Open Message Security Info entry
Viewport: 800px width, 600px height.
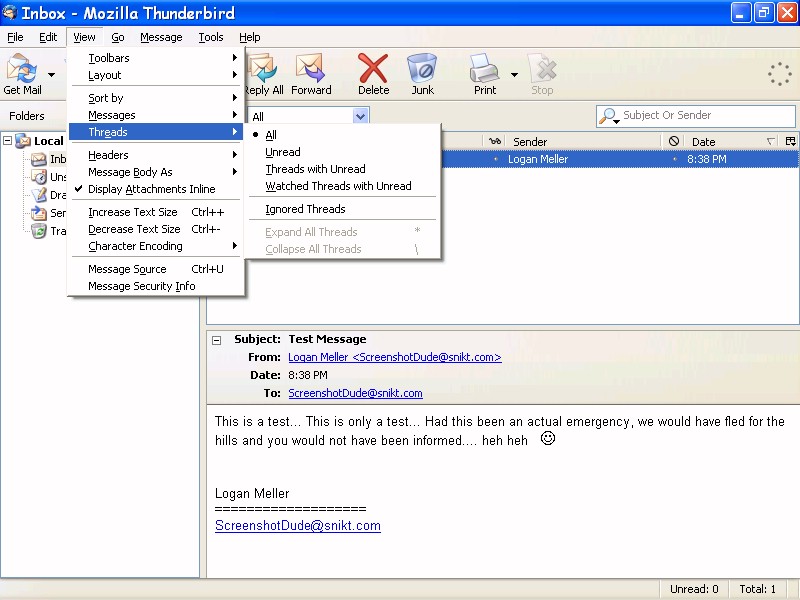[x=156, y=286]
